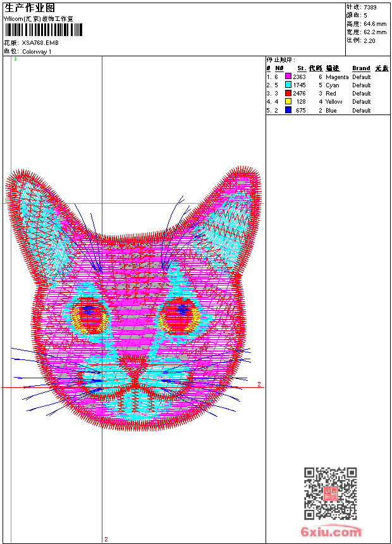Click the 代码 code column header

pyautogui.click(x=315, y=68)
